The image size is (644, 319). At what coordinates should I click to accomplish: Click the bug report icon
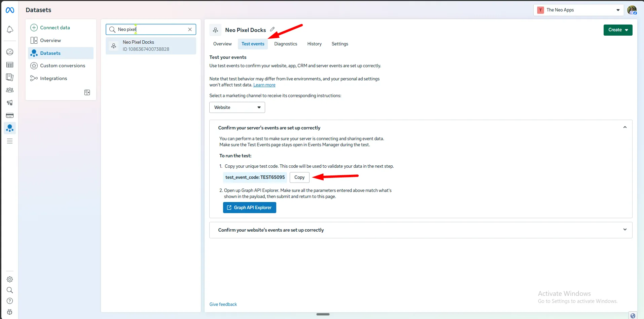pyautogui.click(x=10, y=312)
